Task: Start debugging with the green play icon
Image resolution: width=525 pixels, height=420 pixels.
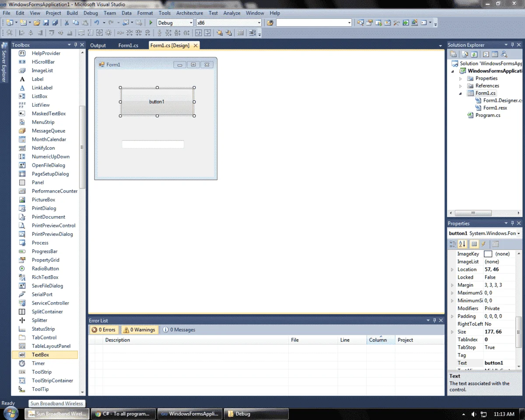Action: coord(151,23)
